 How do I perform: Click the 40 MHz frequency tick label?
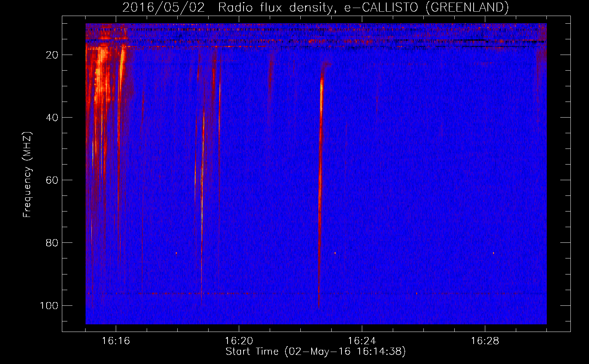[x=52, y=118]
